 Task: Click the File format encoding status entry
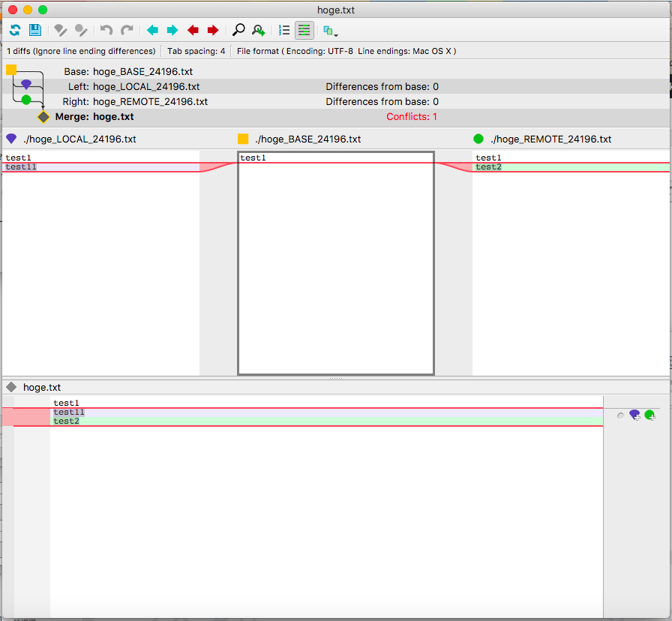click(x=346, y=51)
